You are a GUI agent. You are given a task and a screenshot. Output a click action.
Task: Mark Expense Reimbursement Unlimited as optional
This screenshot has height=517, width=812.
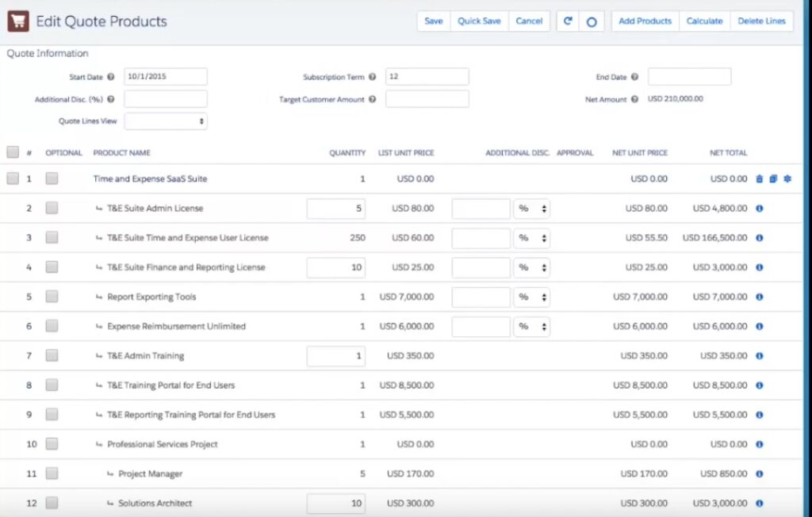coord(52,326)
